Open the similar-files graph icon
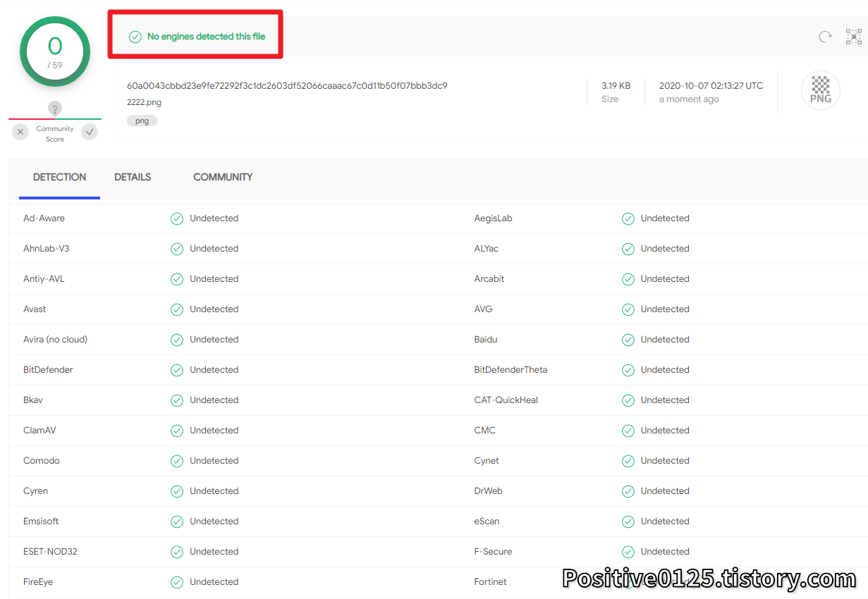This screenshot has height=599, width=868. point(854,37)
